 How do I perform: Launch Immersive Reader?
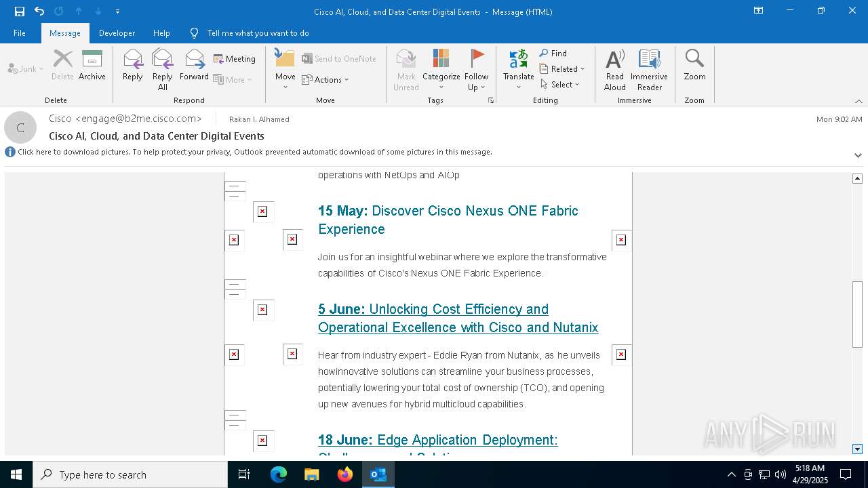click(x=650, y=70)
